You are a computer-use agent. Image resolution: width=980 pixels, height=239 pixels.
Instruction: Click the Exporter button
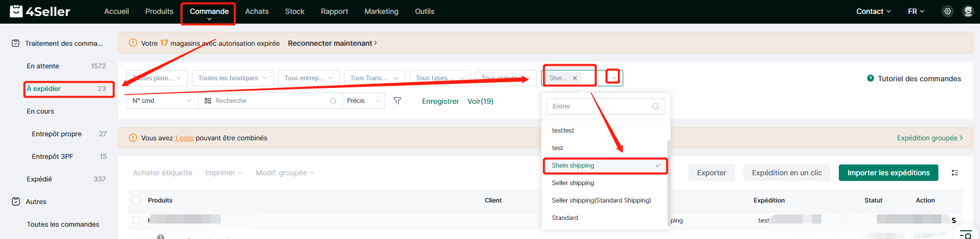click(712, 173)
